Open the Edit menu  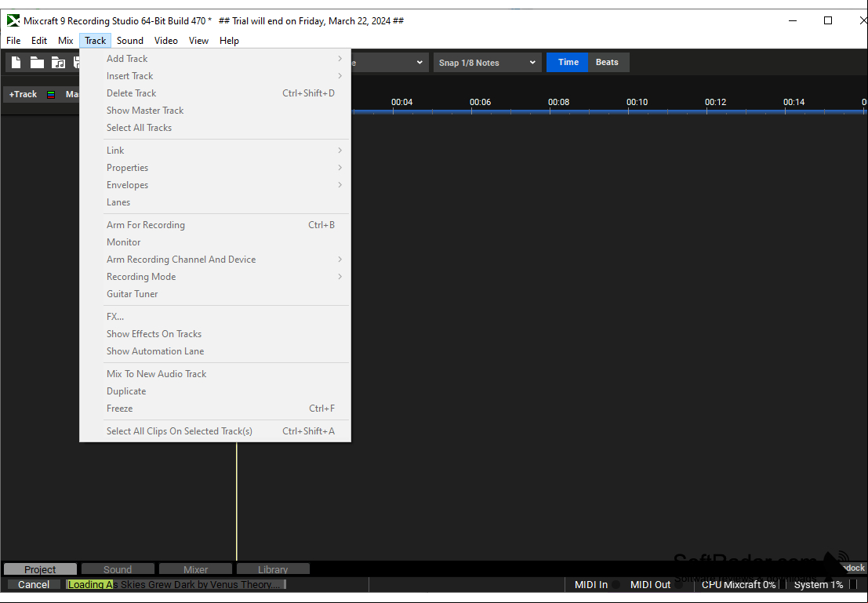pos(38,41)
